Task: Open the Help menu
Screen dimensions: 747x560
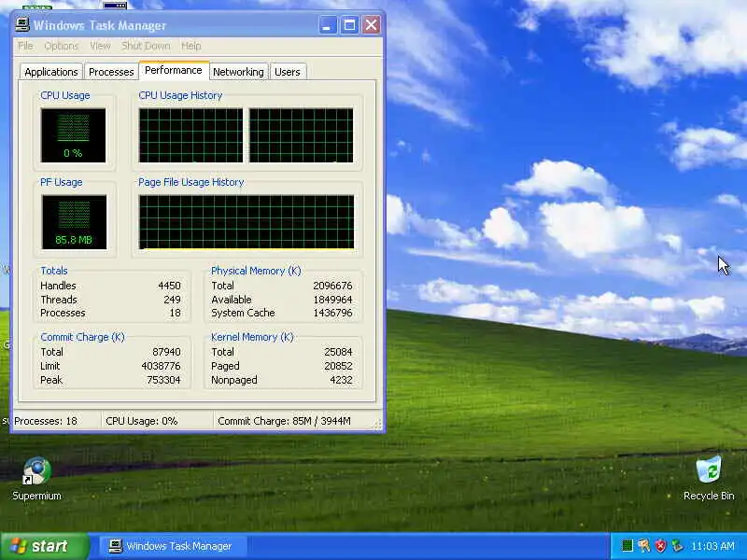Action: [190, 46]
